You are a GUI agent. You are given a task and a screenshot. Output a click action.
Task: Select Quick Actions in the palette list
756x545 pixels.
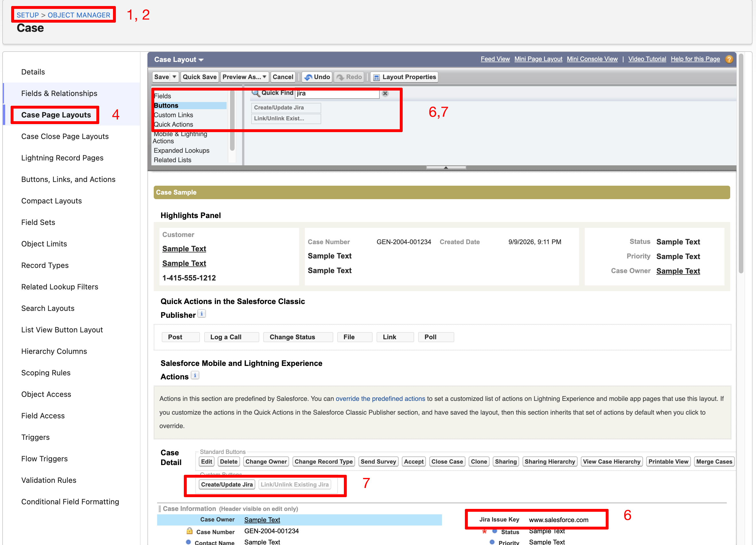tap(173, 124)
